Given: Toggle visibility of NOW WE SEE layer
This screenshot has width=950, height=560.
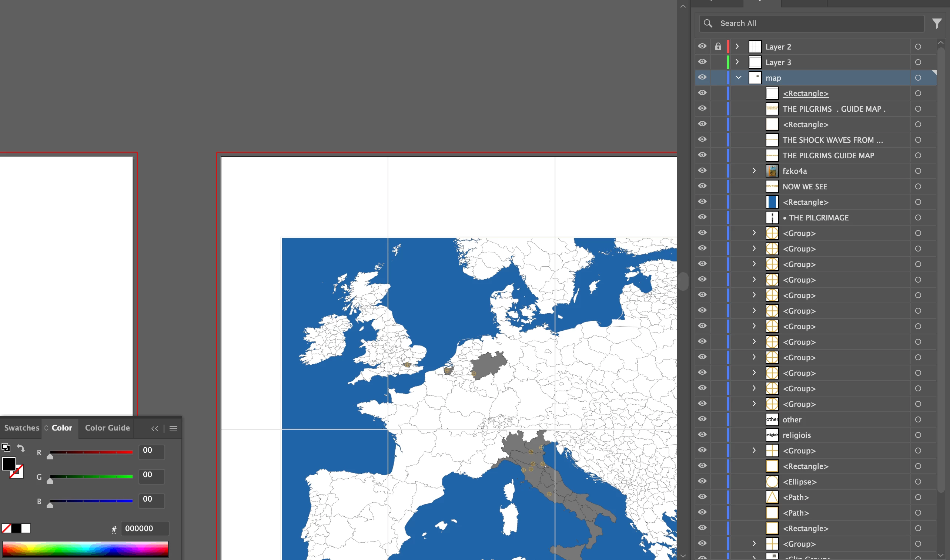Looking at the screenshot, I should click(702, 186).
